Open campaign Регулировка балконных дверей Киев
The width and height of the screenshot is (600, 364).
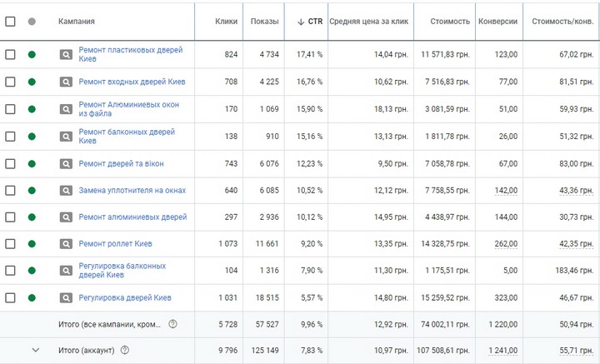click(122, 271)
